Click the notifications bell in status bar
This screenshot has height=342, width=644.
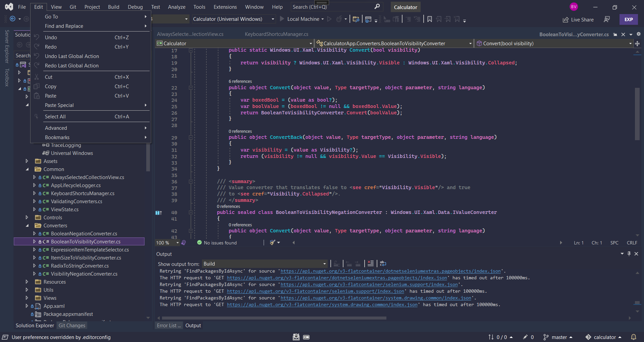click(634, 337)
